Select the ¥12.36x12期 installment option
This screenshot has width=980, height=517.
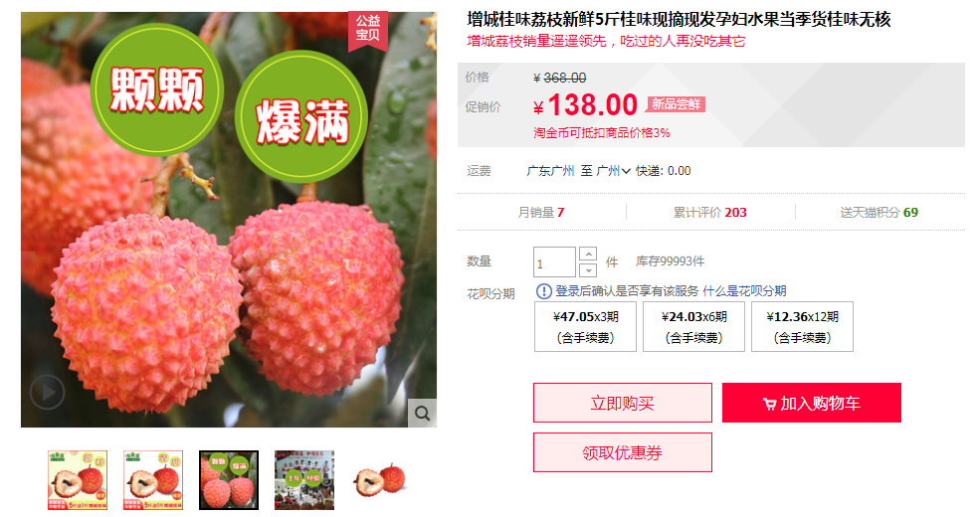pos(803,326)
